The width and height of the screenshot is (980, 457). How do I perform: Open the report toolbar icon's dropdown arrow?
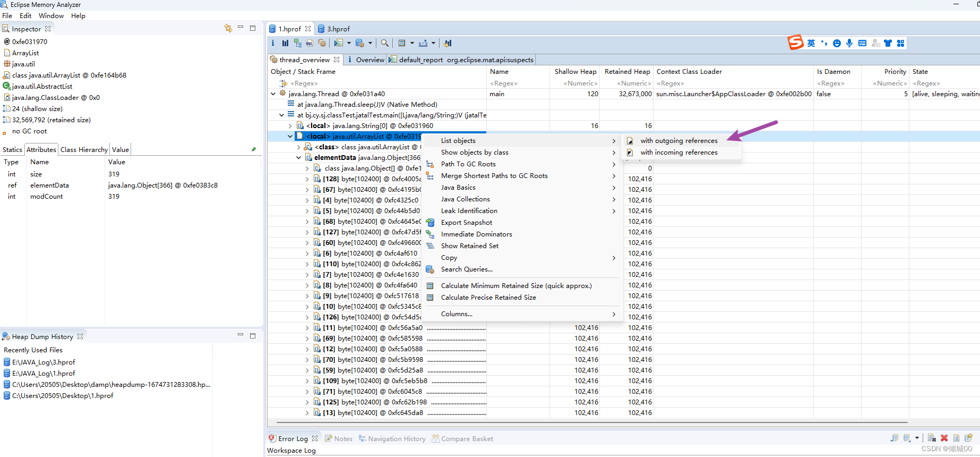[349, 43]
